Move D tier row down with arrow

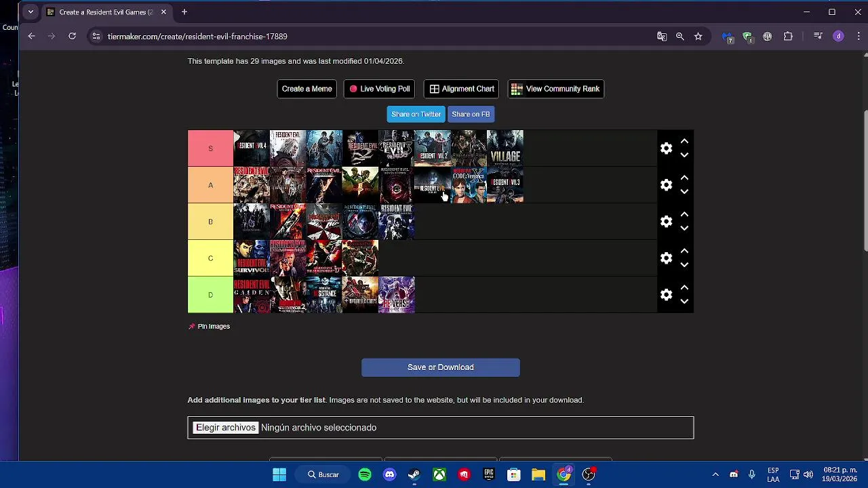click(684, 302)
